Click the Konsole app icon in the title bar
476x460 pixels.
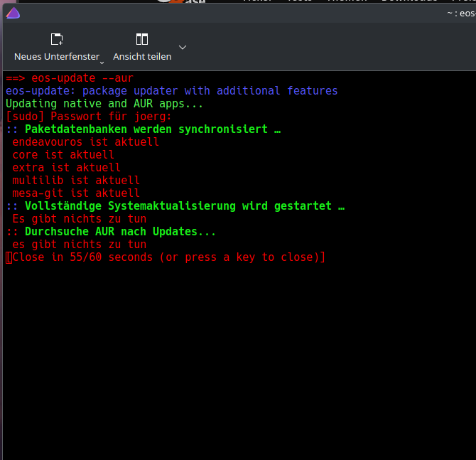click(13, 14)
